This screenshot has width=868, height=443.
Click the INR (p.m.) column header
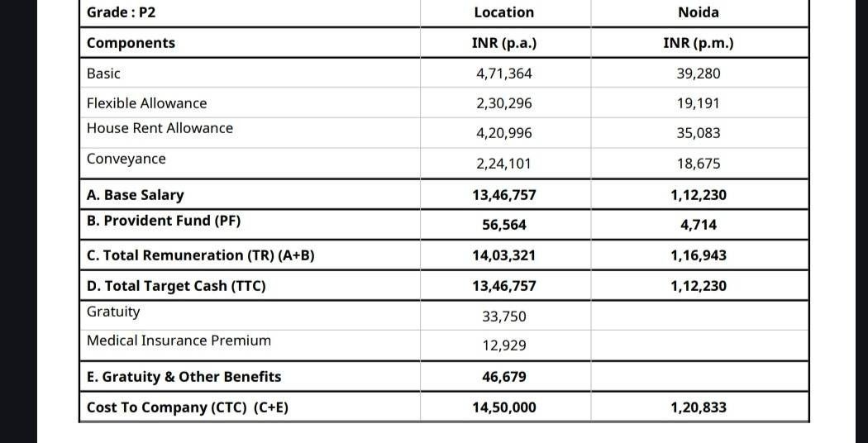point(699,44)
